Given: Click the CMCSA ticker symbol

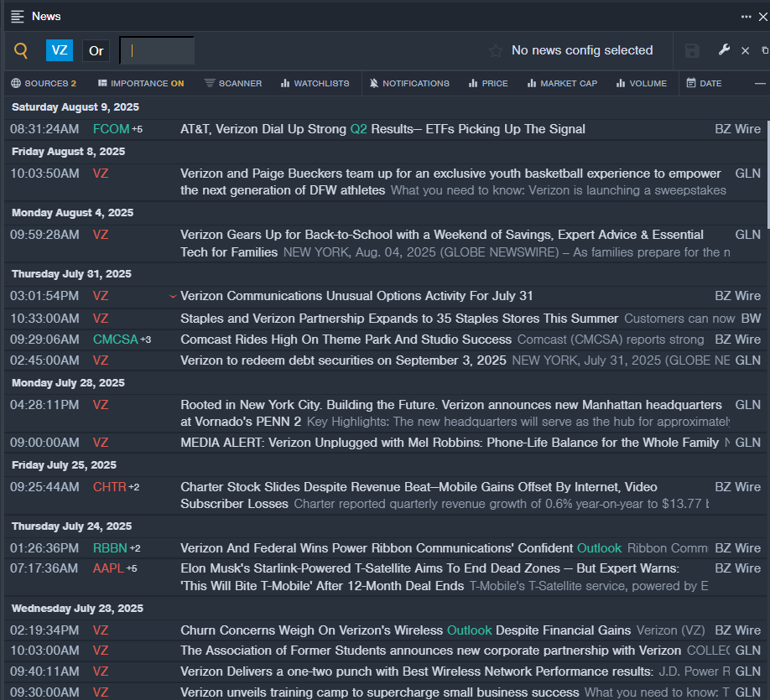Looking at the screenshot, I should point(116,340).
